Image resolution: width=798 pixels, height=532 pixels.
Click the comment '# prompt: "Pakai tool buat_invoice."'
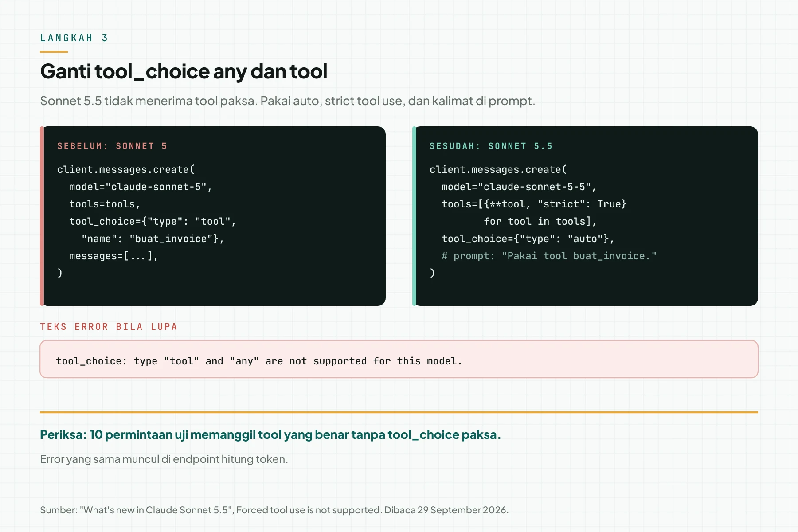tap(549, 256)
